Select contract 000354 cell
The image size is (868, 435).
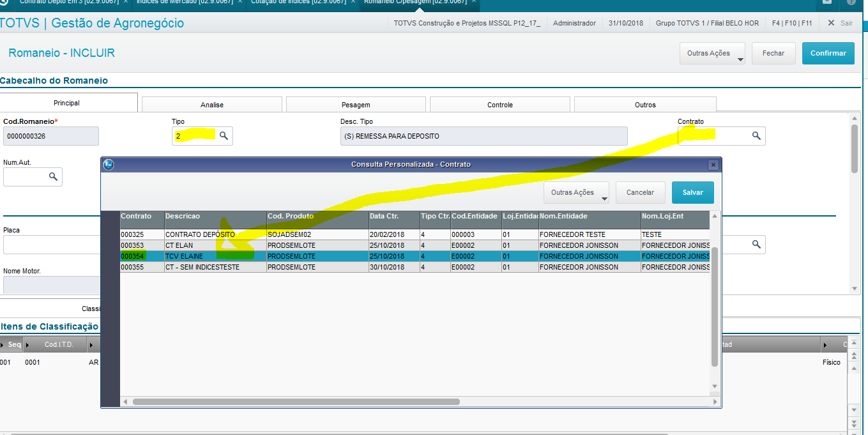point(142,256)
